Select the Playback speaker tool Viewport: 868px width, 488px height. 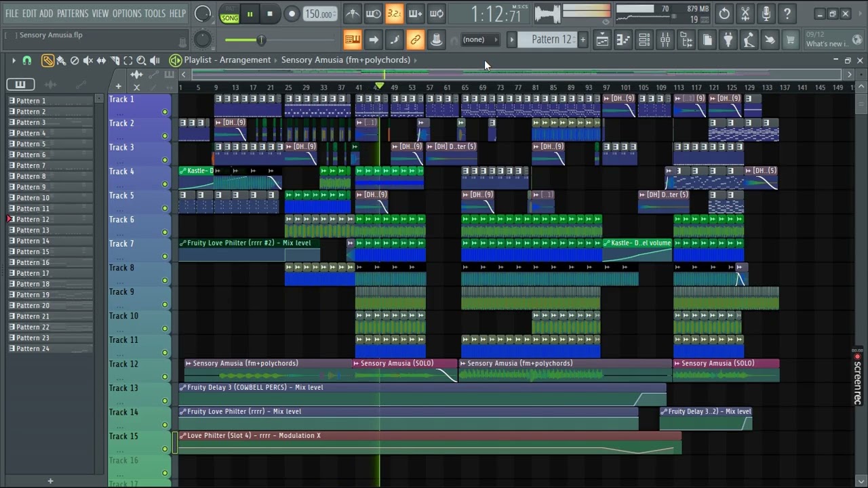[155, 60]
